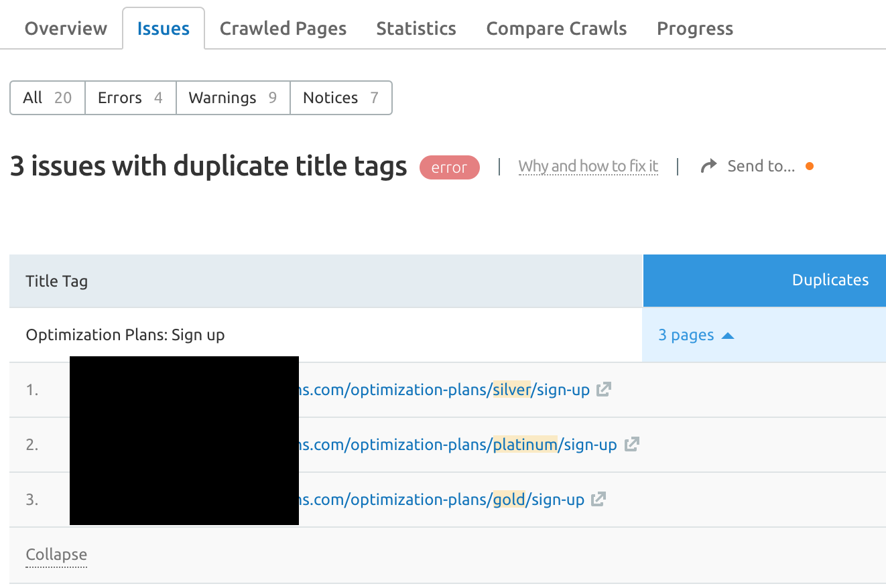
Task: Click the Send to... label
Action: coord(761,166)
